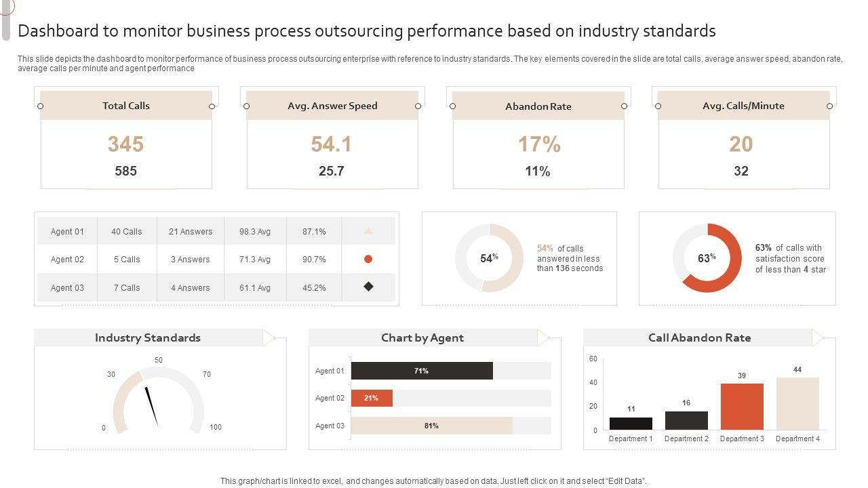Click the arrow tip beside Industry Standards header
This screenshot has width=868, height=488.
point(270,337)
